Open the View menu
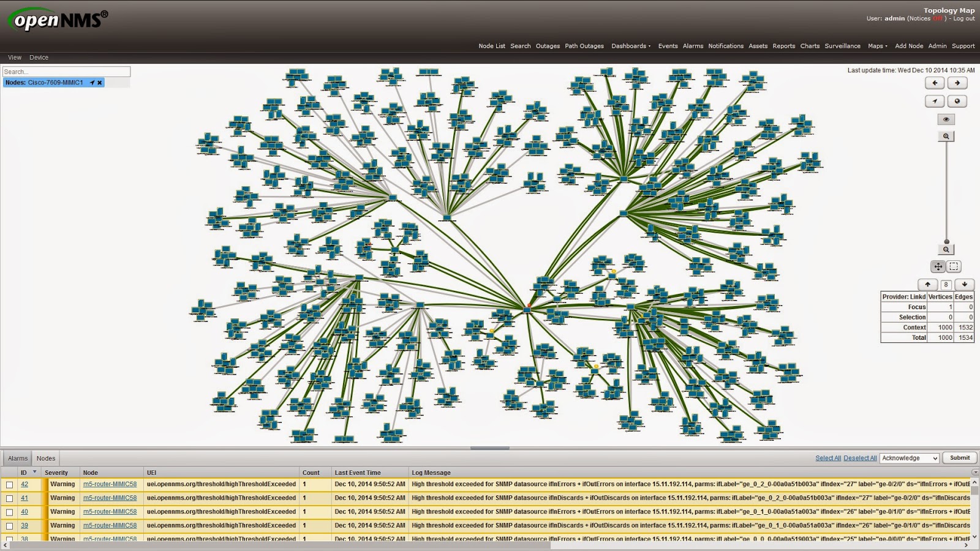The image size is (980, 551). pos(14,57)
